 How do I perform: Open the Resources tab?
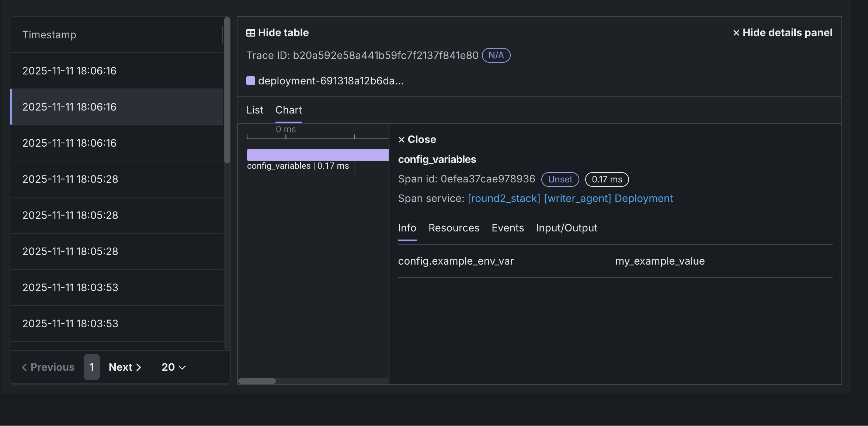[454, 228]
